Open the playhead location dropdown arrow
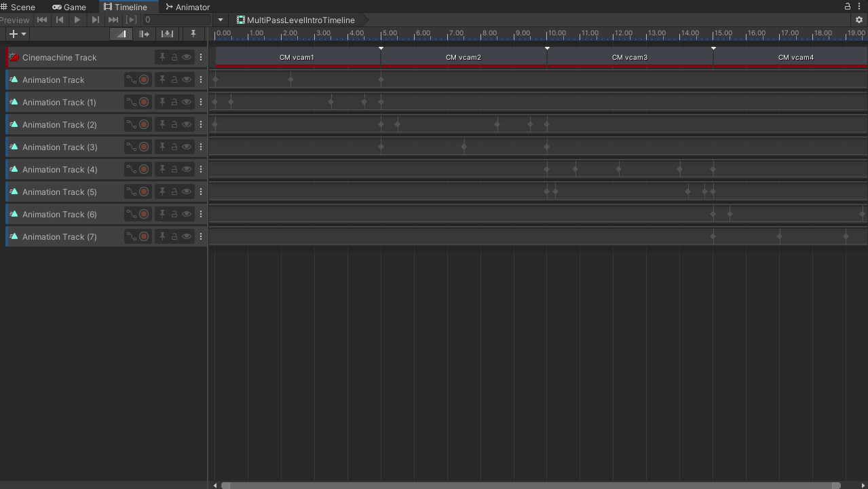This screenshot has width=868, height=489. point(220,20)
